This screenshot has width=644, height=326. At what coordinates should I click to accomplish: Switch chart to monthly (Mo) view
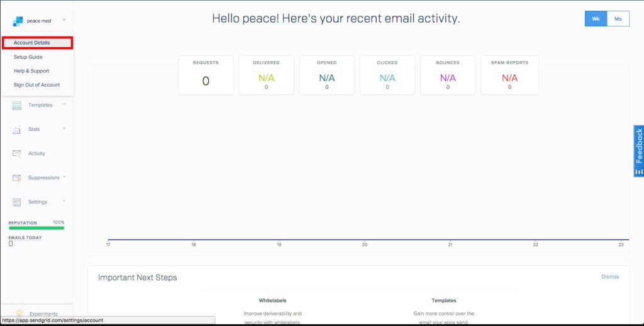pyautogui.click(x=618, y=19)
